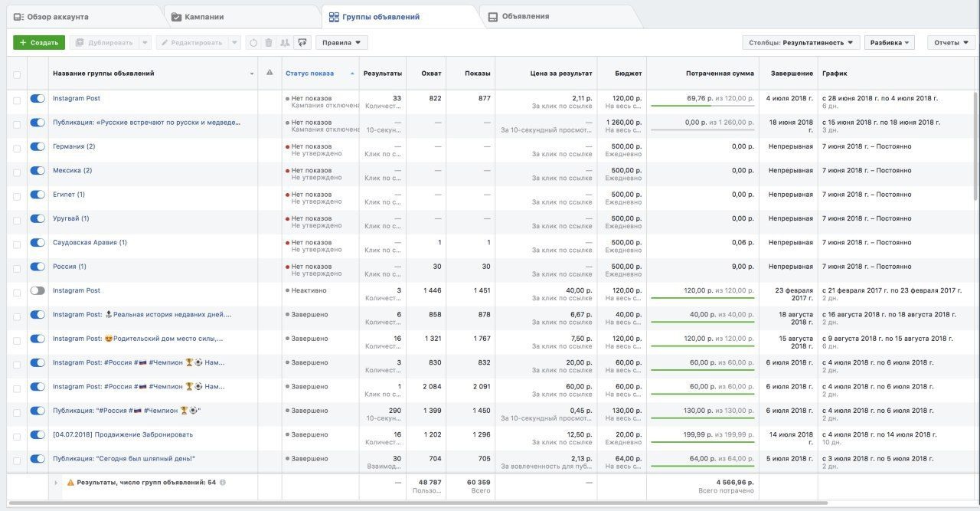Tick the checkbox for Россия (1) row
The image size is (980, 511).
pyautogui.click(x=17, y=267)
